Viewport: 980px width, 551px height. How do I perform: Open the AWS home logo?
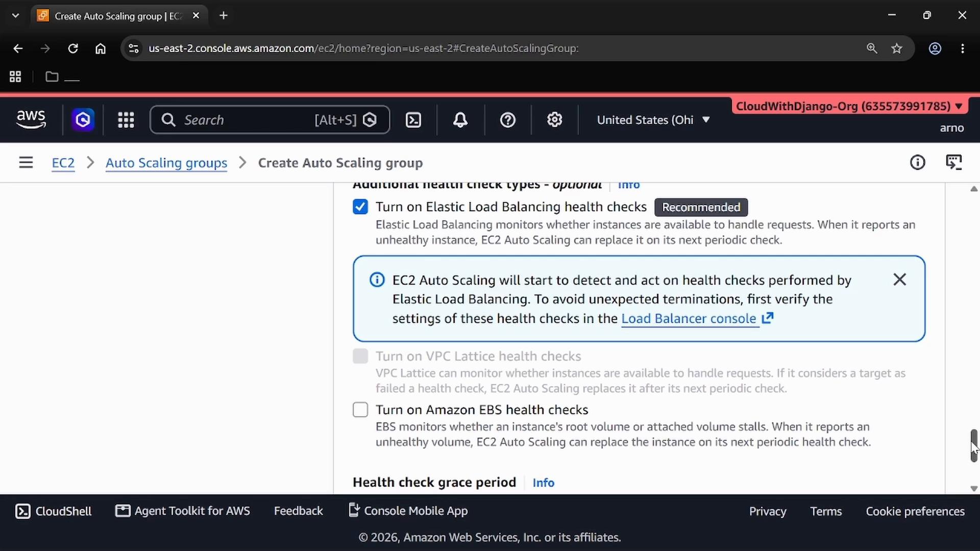click(x=31, y=119)
